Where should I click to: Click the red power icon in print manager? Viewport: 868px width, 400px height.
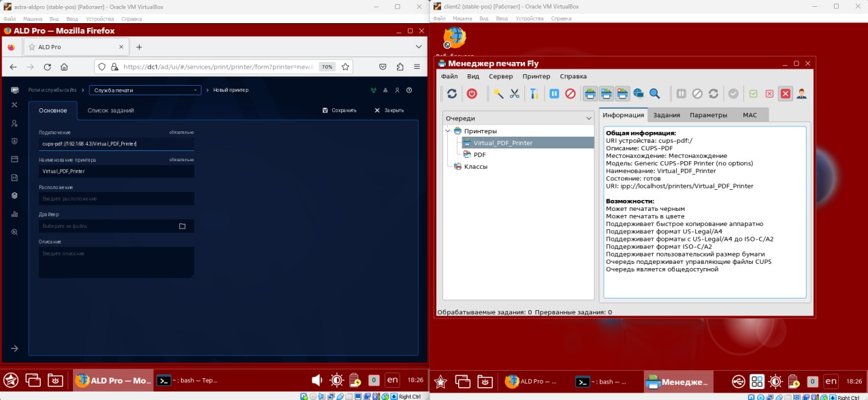[472, 94]
